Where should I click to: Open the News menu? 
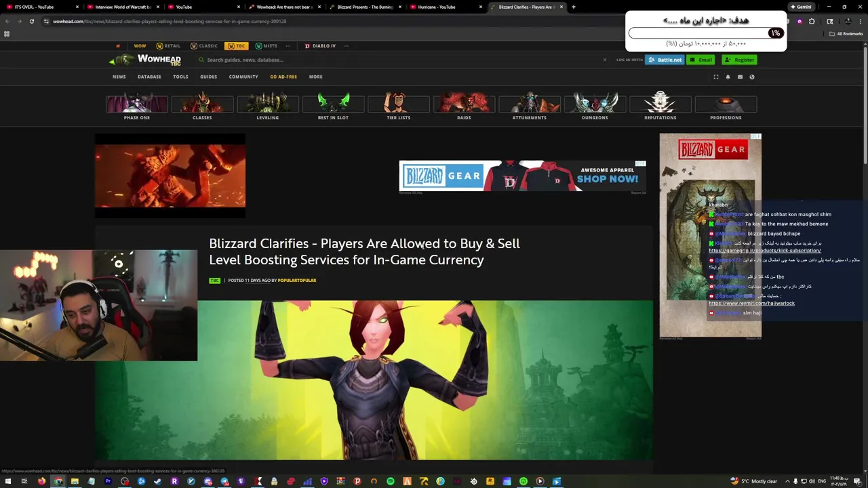click(119, 77)
